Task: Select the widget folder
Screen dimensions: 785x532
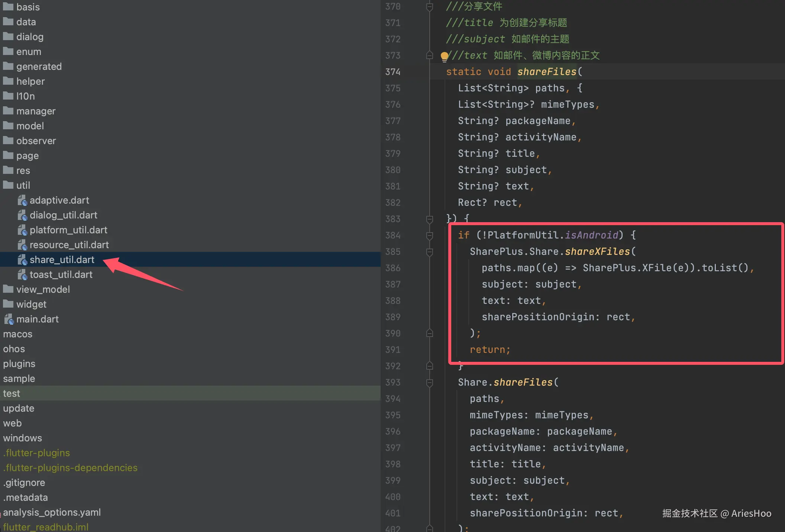Action: pyautogui.click(x=31, y=304)
